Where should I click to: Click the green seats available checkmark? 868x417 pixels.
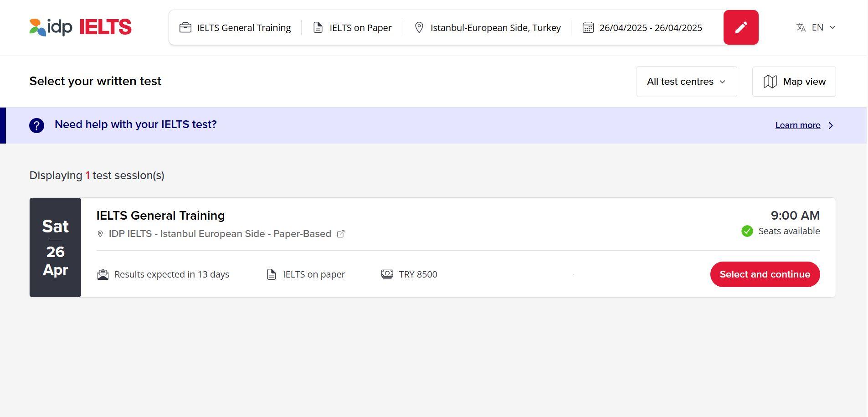(747, 231)
